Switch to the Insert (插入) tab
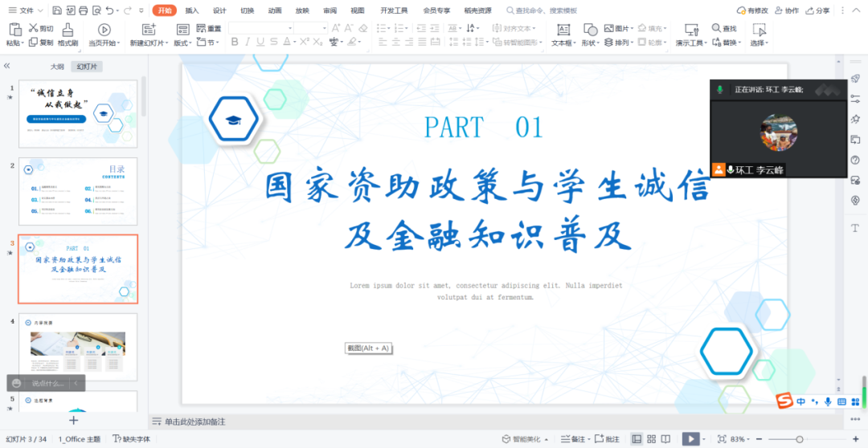The width and height of the screenshot is (868, 448). [192, 10]
